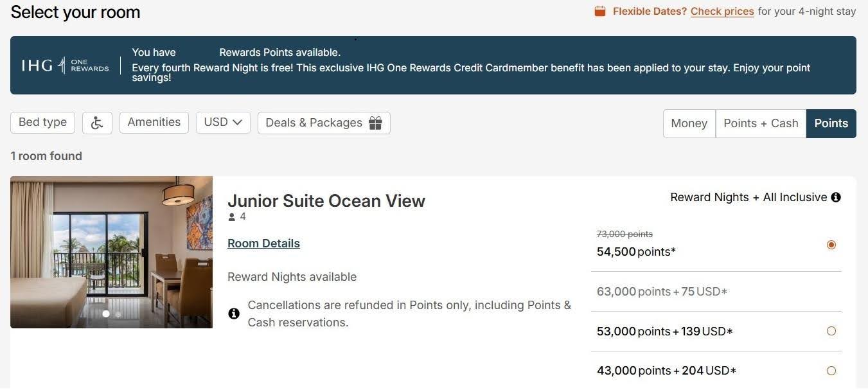Switch to the Money tab
The image size is (868, 390).
(689, 123)
